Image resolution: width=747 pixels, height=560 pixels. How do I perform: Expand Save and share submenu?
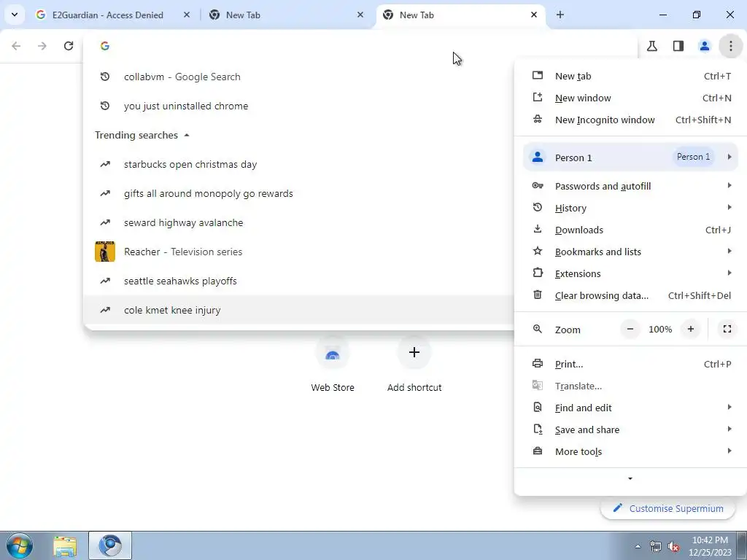point(630,430)
